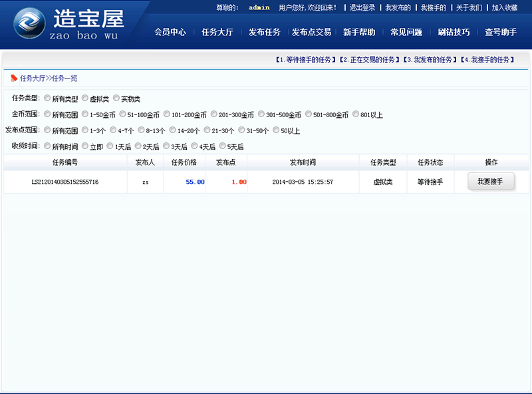Viewport: 532px width, 394px height.
Task: Choose the 1-50金币 gold range option
Action: [85, 114]
